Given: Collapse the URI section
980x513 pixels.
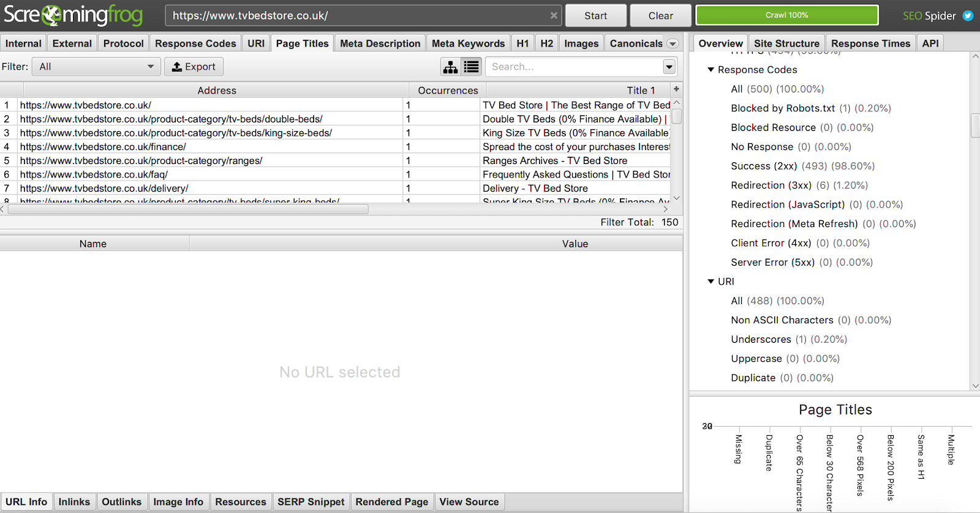Looking at the screenshot, I should [711, 282].
